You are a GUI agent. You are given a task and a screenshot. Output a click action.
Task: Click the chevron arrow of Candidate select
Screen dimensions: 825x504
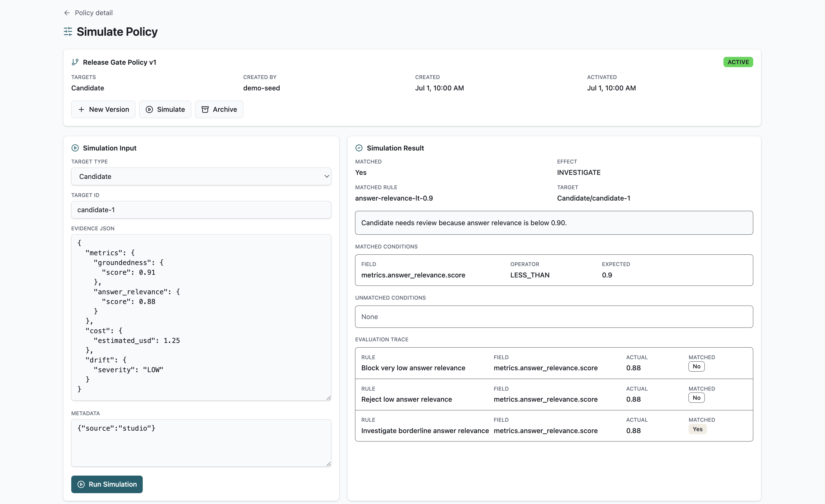tap(327, 176)
